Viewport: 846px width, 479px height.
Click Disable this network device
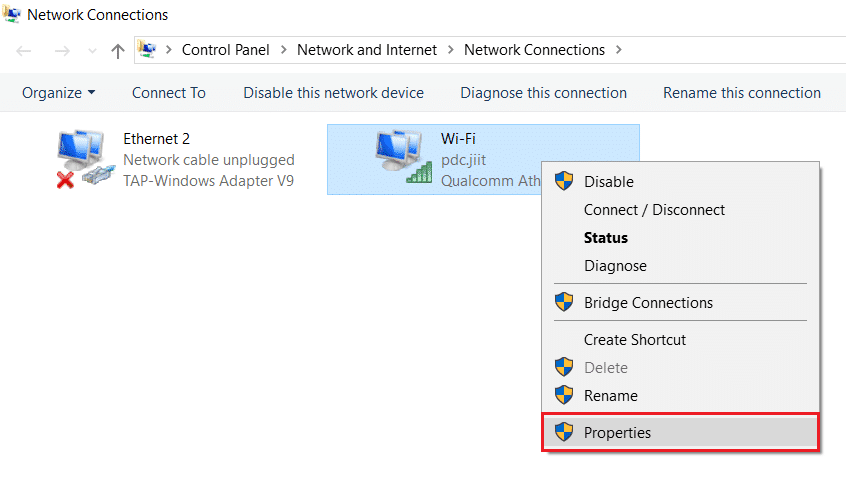[x=333, y=93]
